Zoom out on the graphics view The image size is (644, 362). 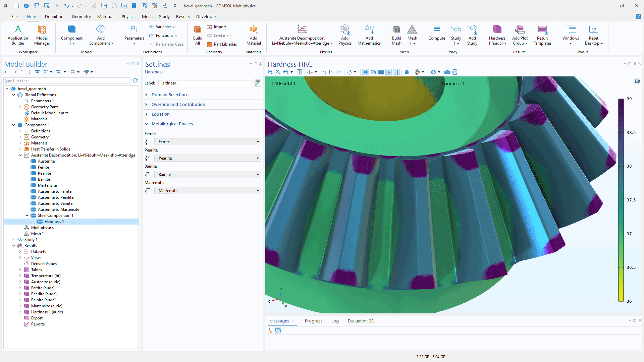pos(278,72)
